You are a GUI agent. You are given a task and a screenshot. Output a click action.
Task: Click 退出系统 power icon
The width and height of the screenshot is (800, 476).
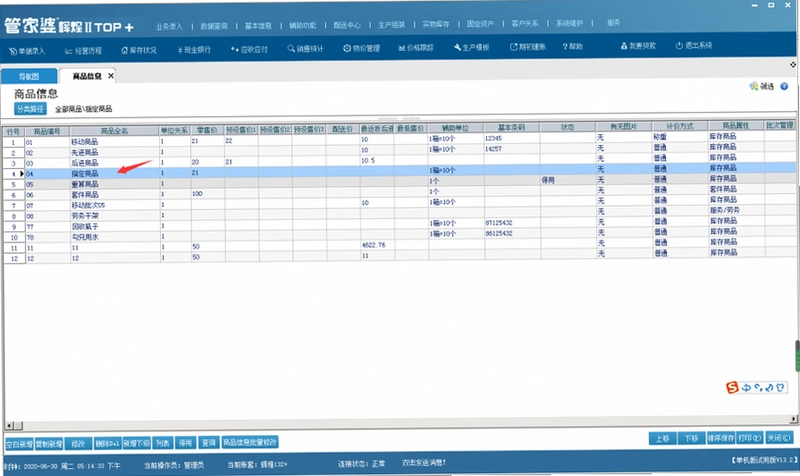679,45
